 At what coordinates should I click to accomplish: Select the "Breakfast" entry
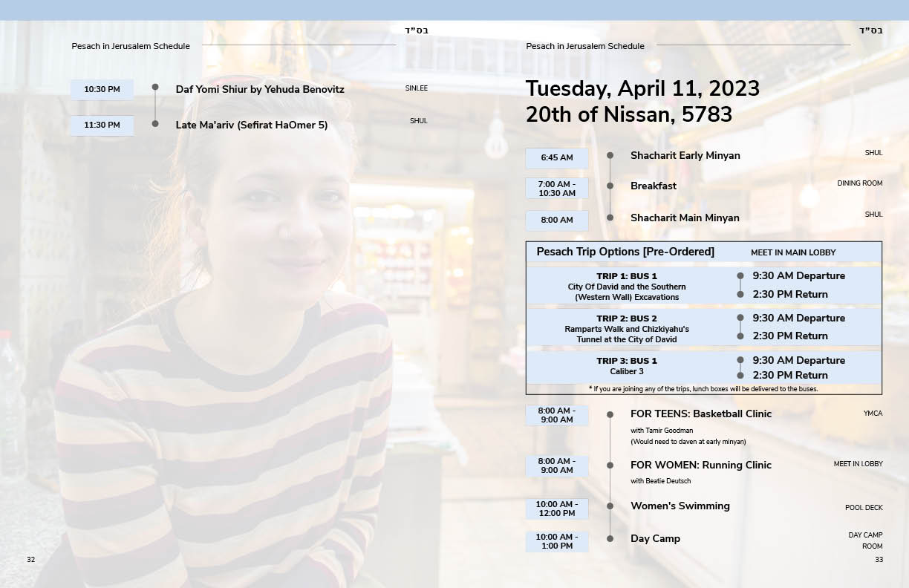(654, 186)
